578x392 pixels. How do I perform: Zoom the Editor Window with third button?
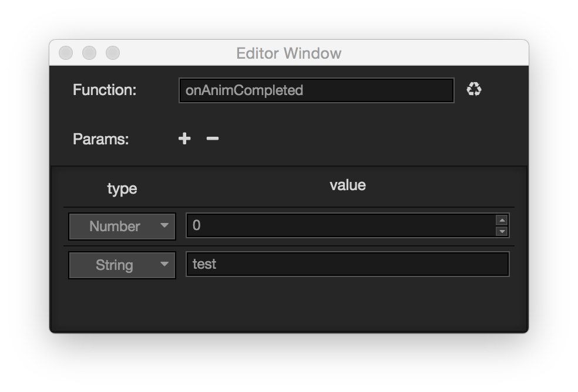pos(113,53)
